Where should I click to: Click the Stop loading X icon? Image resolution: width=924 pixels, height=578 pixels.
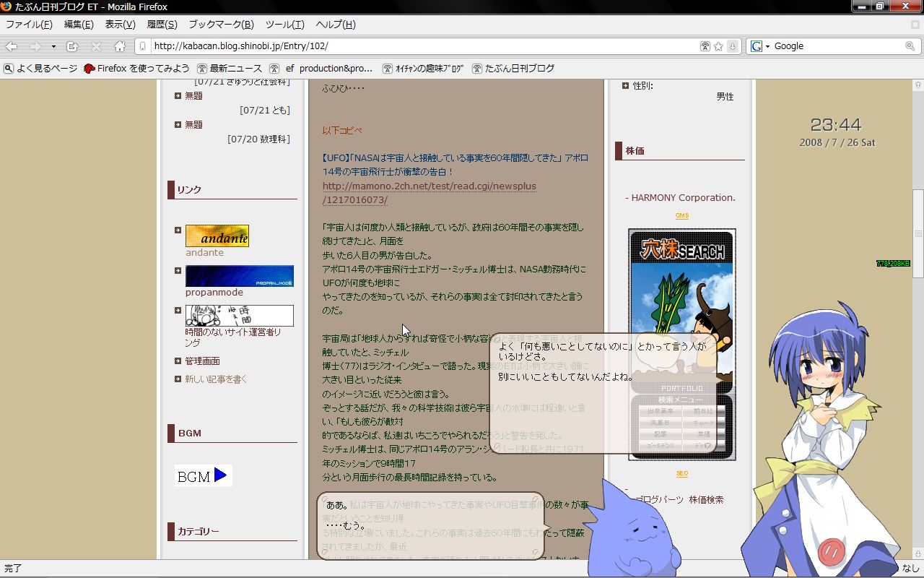pos(96,46)
